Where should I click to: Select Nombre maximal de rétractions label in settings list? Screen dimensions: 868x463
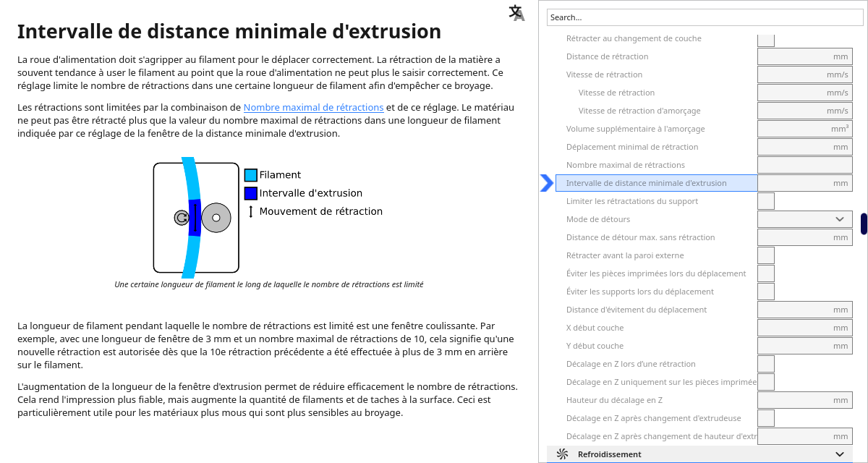click(626, 165)
